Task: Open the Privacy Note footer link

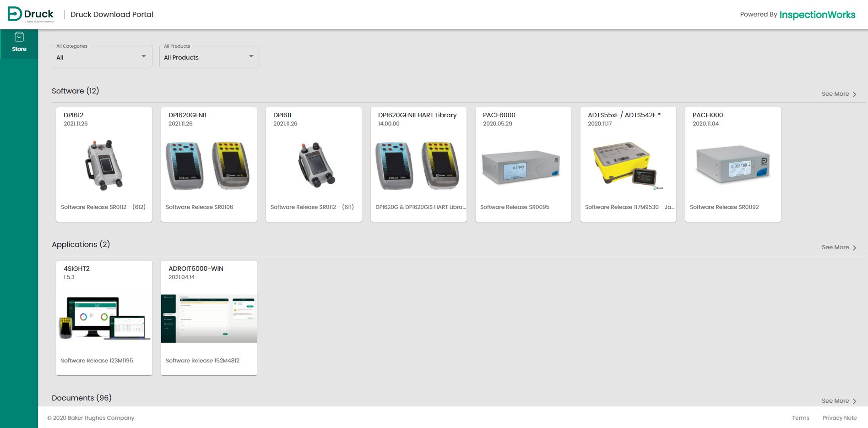Action: [840, 418]
